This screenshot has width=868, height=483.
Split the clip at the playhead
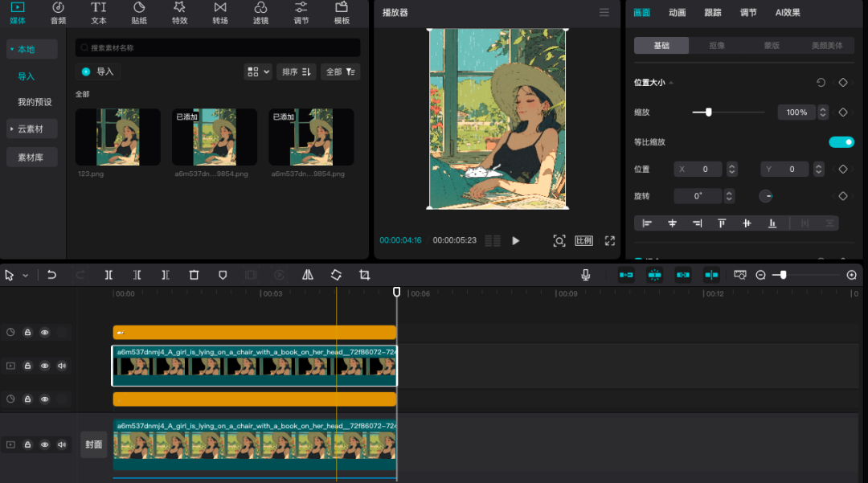[x=108, y=275]
